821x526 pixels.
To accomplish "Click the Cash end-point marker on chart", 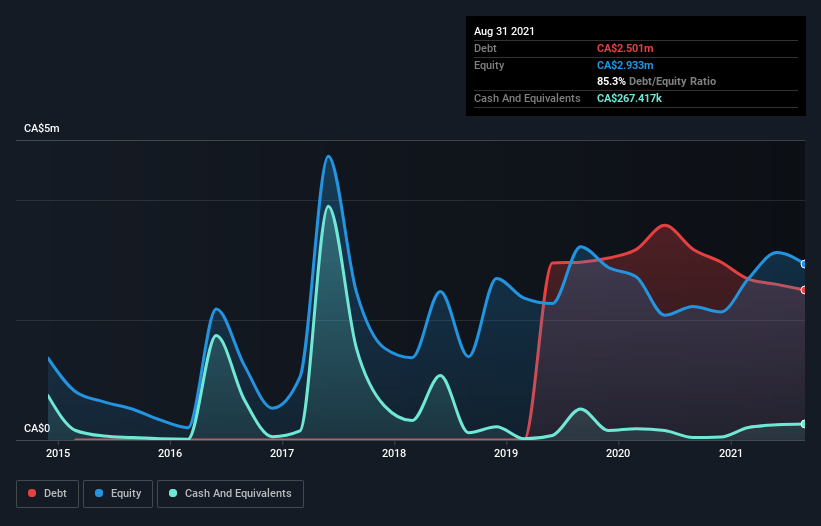I will [804, 424].
